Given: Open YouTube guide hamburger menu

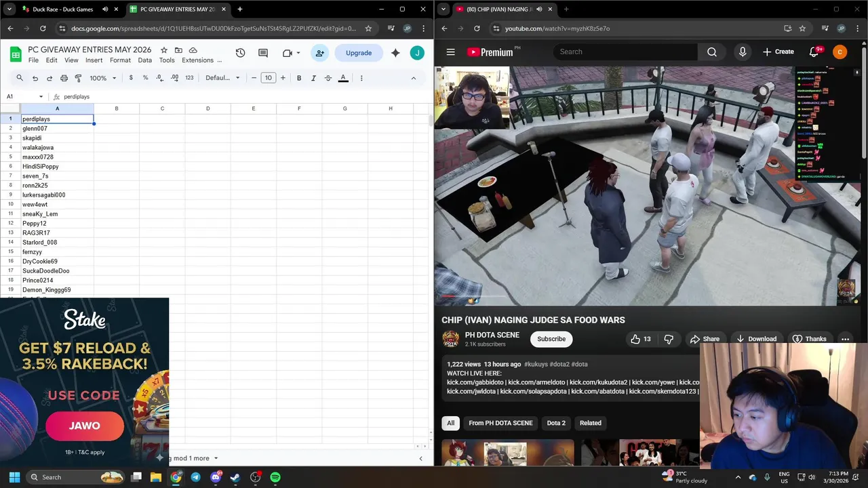Looking at the screenshot, I should (x=450, y=52).
